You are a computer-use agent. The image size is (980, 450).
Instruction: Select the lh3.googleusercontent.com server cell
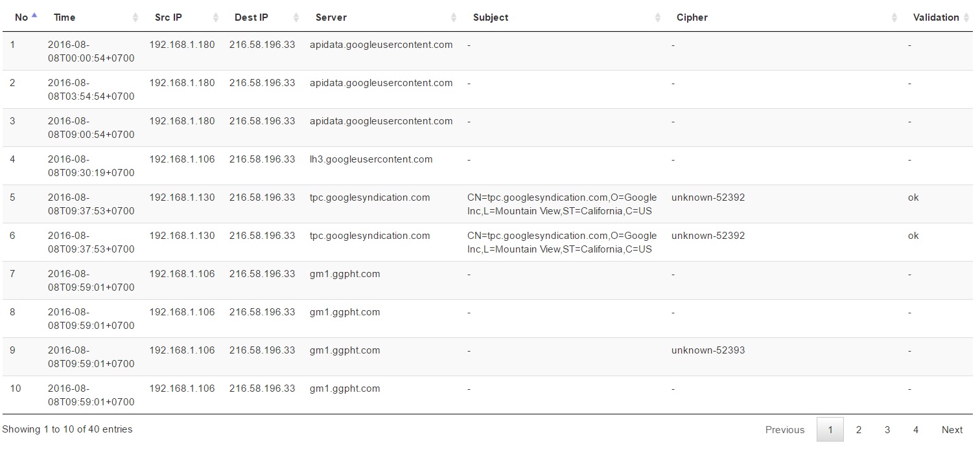(x=371, y=159)
